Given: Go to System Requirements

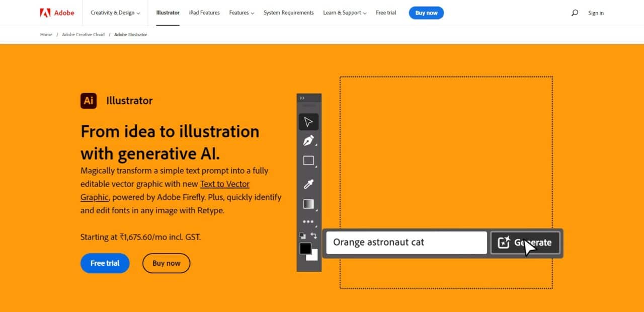Looking at the screenshot, I should click(288, 13).
